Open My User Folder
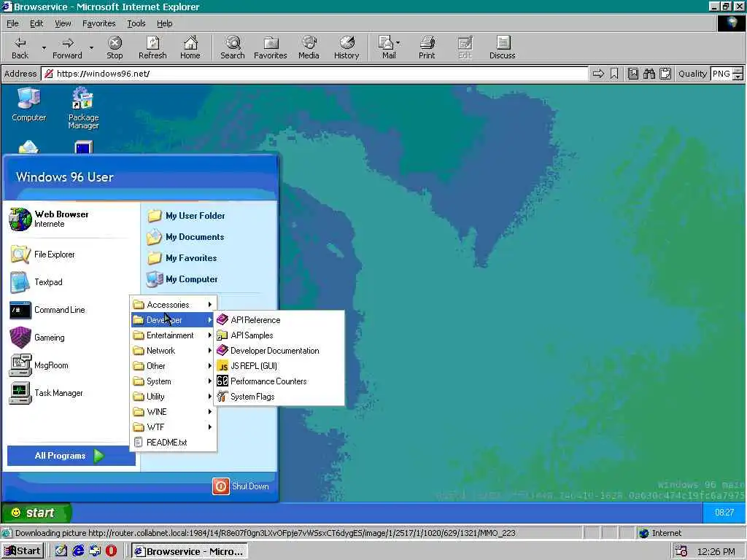The height and width of the screenshot is (560, 747). (186, 216)
